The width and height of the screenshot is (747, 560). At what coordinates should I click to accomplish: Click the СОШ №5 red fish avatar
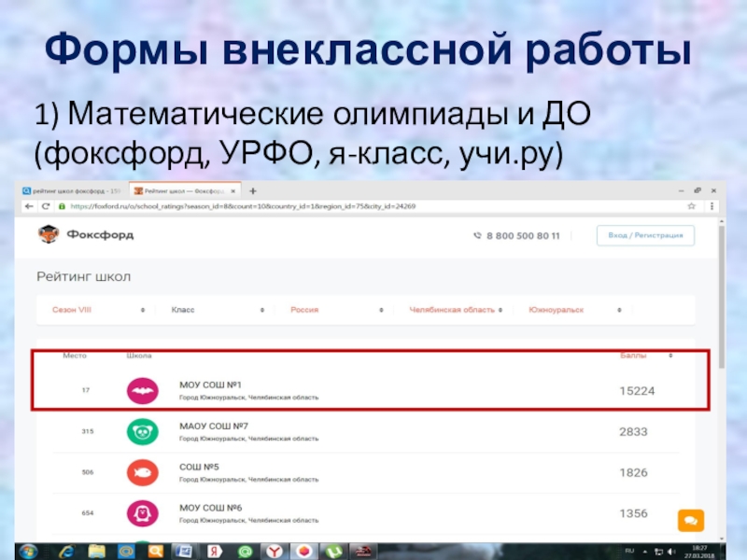coord(142,472)
